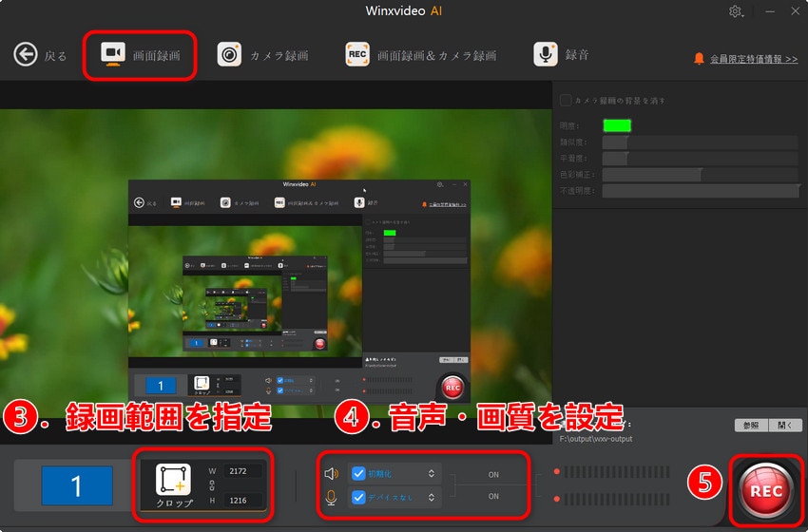Open 会員限定特価情報 link
The width and height of the screenshot is (808, 532).
coord(754,59)
